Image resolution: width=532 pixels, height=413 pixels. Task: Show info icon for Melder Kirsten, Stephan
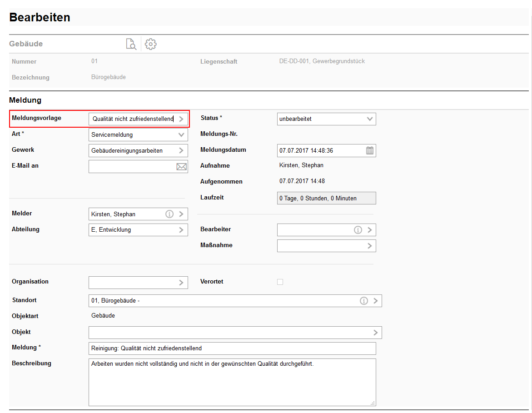click(169, 214)
